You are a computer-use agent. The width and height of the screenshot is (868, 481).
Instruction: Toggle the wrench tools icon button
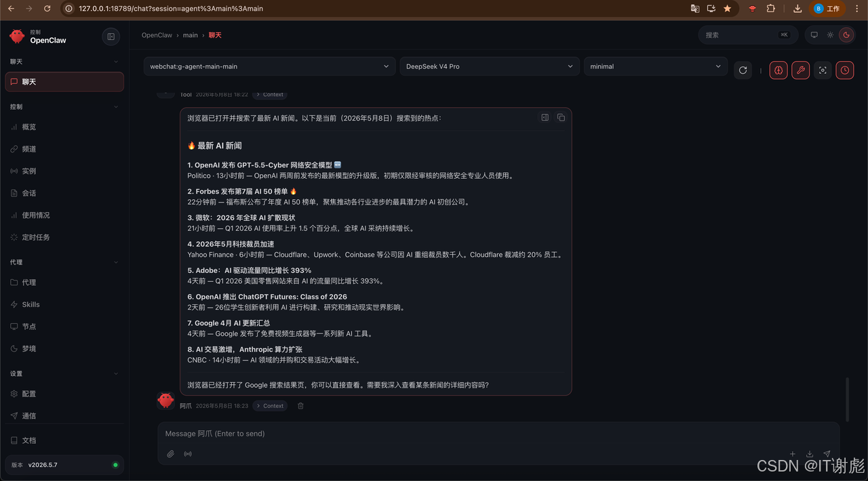tap(801, 70)
